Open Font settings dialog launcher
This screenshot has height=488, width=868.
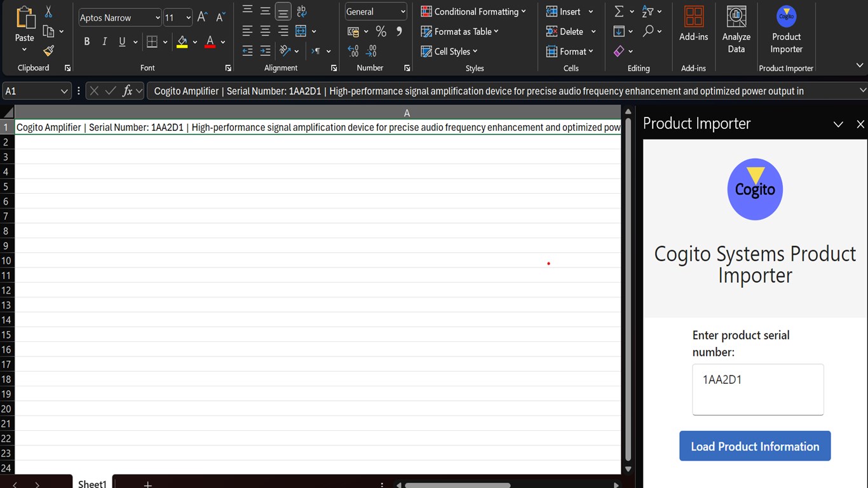tap(228, 68)
